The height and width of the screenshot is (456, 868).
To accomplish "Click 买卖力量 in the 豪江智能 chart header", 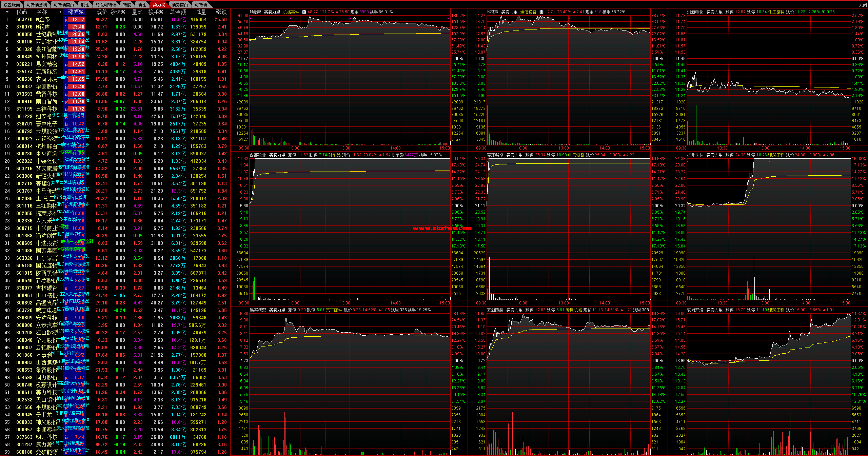I will [514, 155].
